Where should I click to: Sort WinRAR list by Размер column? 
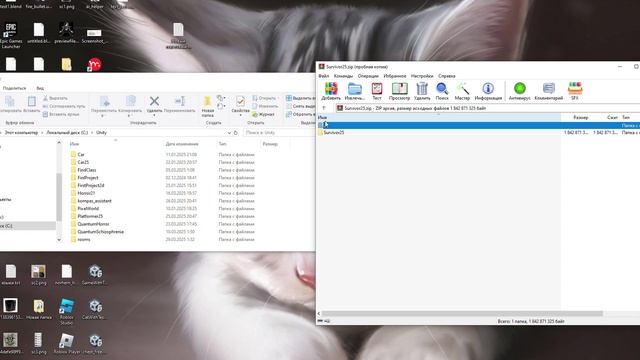click(x=580, y=118)
